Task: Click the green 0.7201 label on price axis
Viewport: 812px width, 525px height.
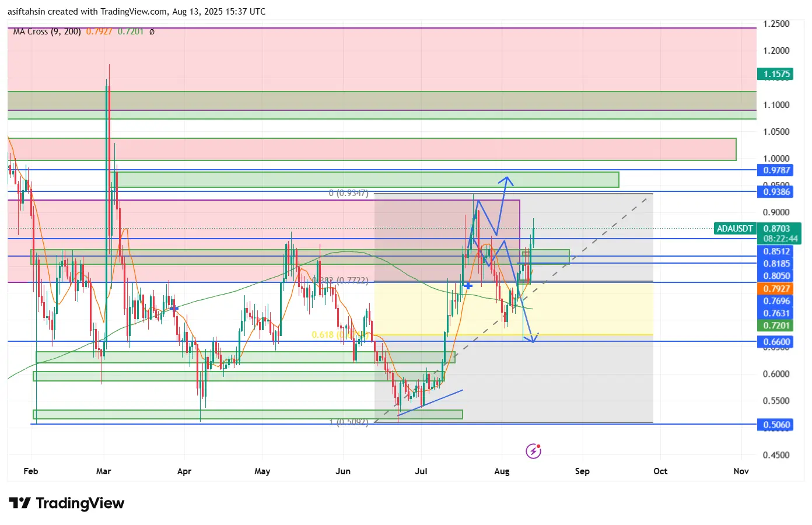Action: tap(776, 325)
